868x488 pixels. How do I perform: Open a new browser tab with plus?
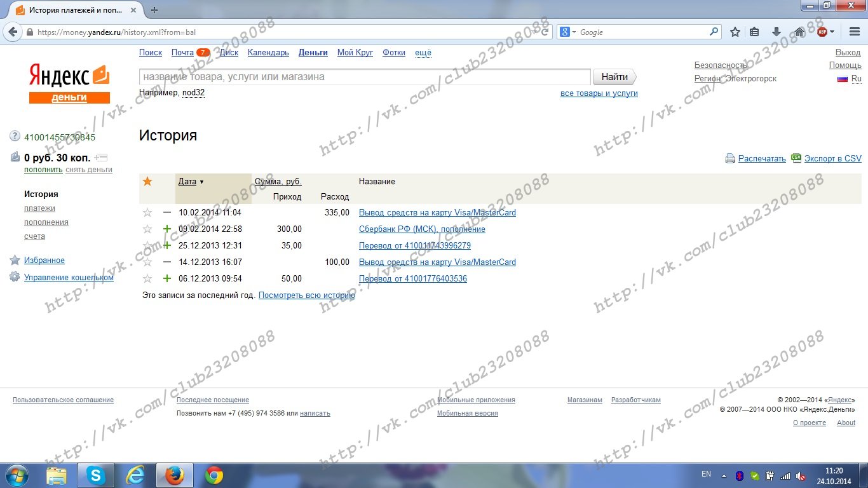click(x=154, y=10)
